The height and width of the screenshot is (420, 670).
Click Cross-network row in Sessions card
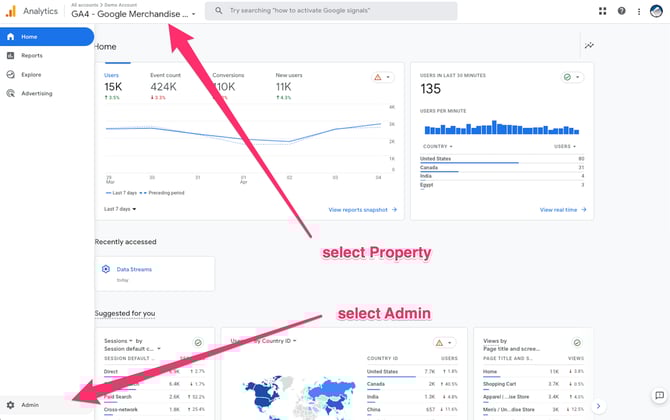154,410
